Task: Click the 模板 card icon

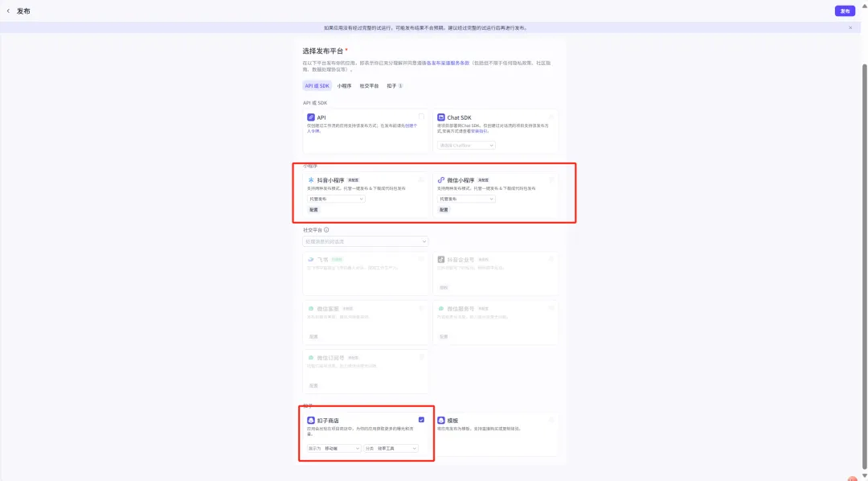Action: (x=441, y=421)
